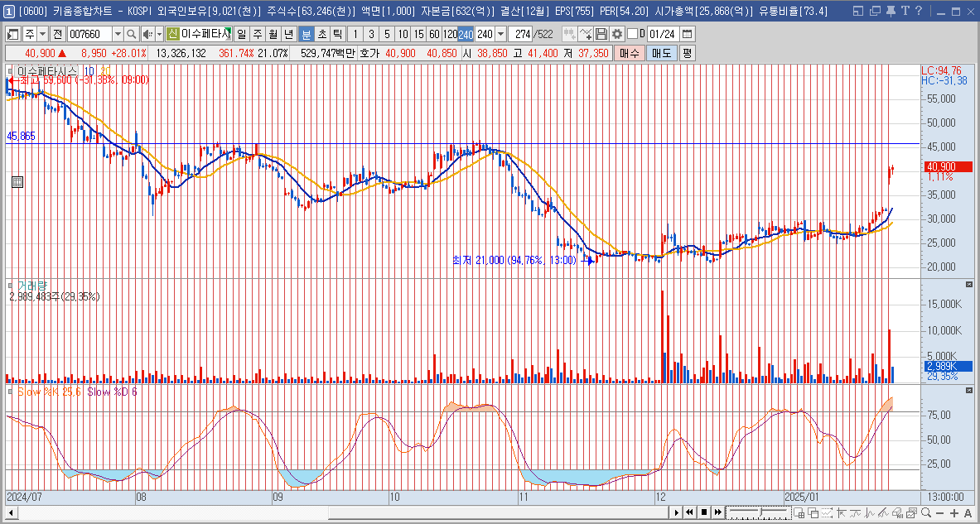Click scroll left arrow at bottom
980x524 pixels.
[x=12, y=512]
